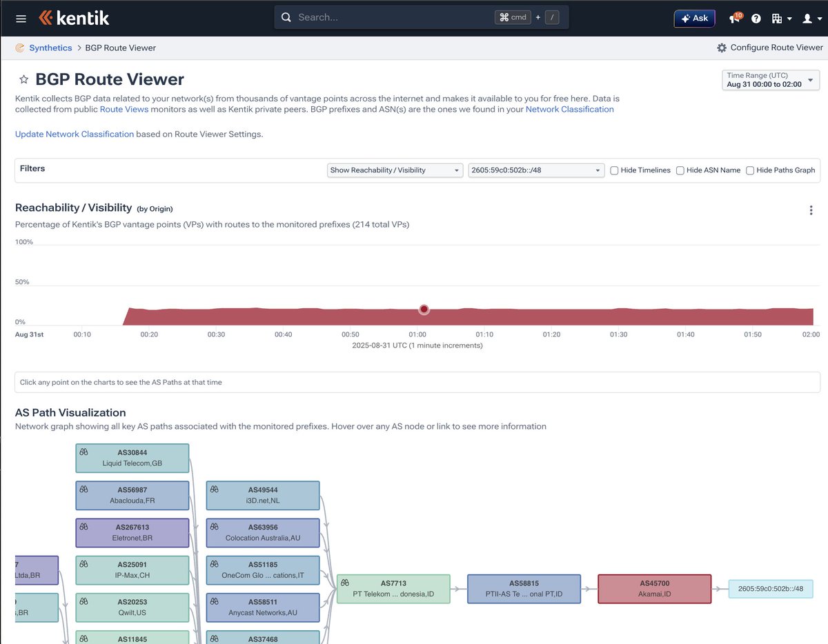This screenshot has width=828, height=644.
Task: Select AS58511 Anycast Networks node
Action: 263,607
